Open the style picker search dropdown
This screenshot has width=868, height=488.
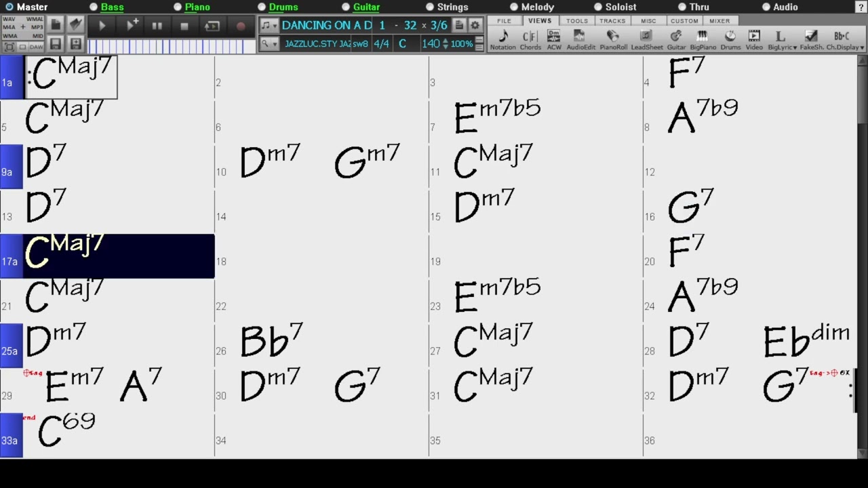[269, 44]
